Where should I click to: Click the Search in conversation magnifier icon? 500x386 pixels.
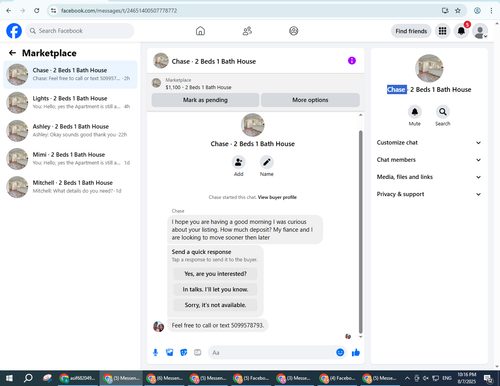[x=443, y=112]
